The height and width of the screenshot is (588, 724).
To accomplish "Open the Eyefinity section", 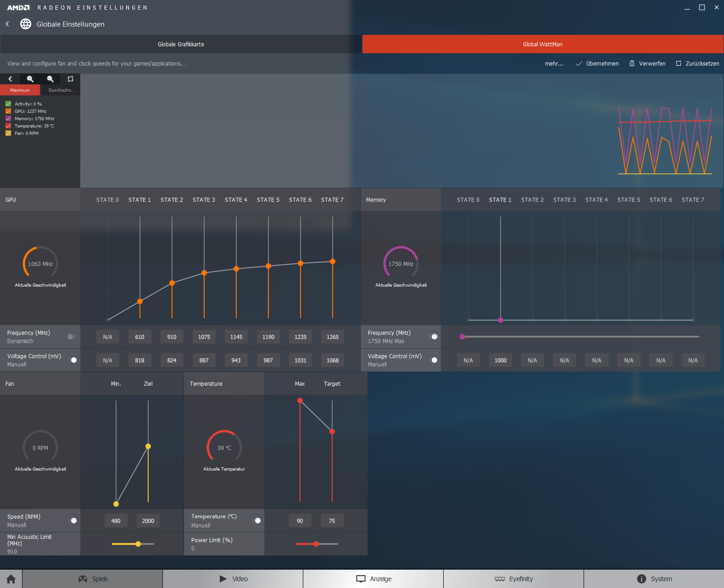I will pos(514,579).
